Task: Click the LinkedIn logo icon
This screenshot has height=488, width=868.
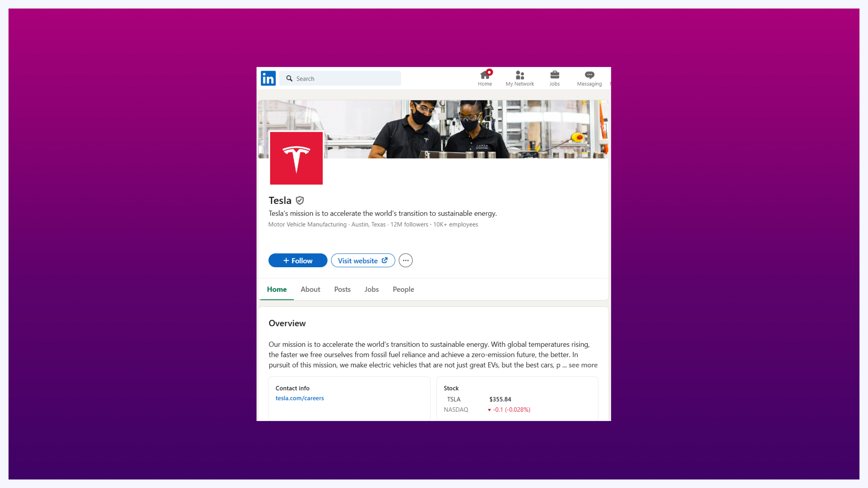Action: [268, 78]
